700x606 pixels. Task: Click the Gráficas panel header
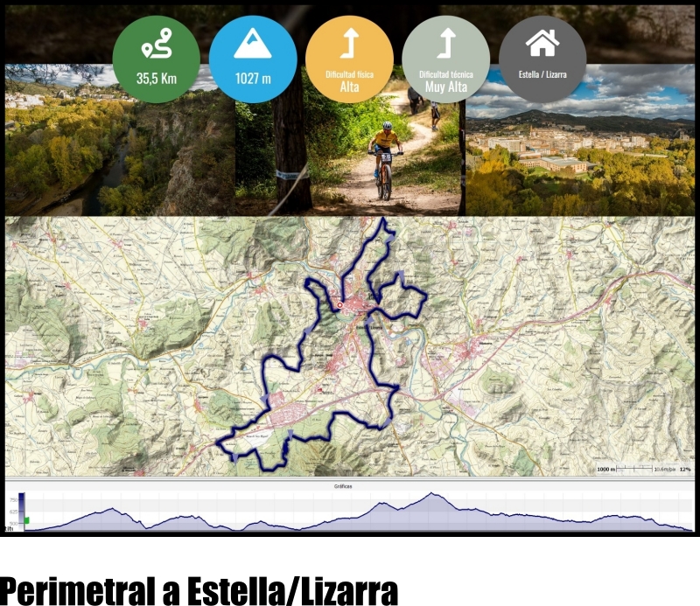(x=343, y=486)
